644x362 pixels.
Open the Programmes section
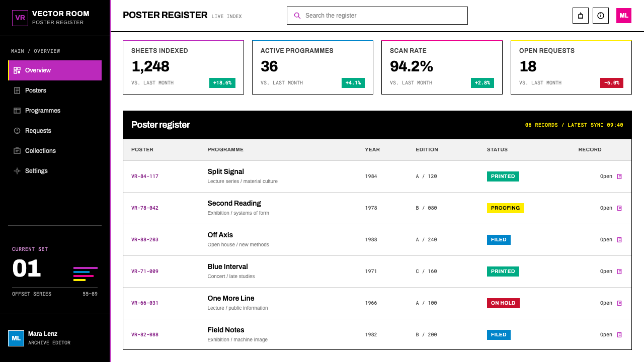55,111
